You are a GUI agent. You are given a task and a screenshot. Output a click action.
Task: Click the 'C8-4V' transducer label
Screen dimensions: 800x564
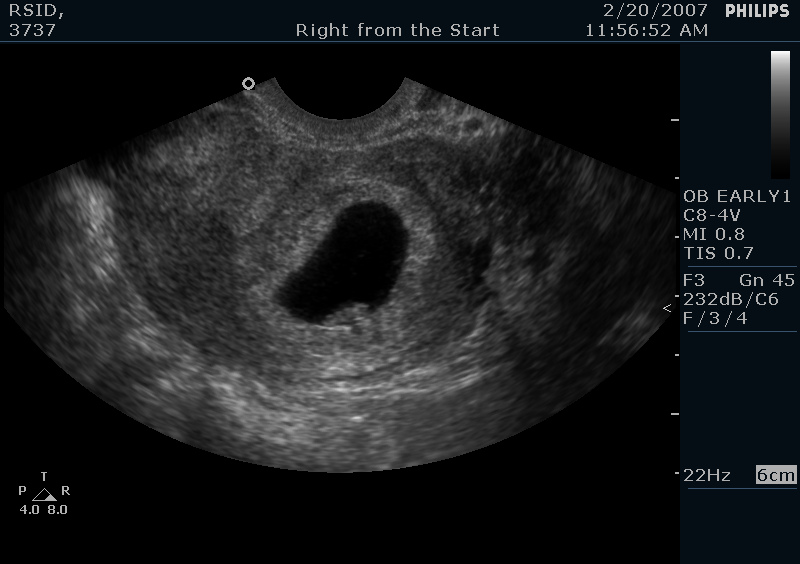712,215
